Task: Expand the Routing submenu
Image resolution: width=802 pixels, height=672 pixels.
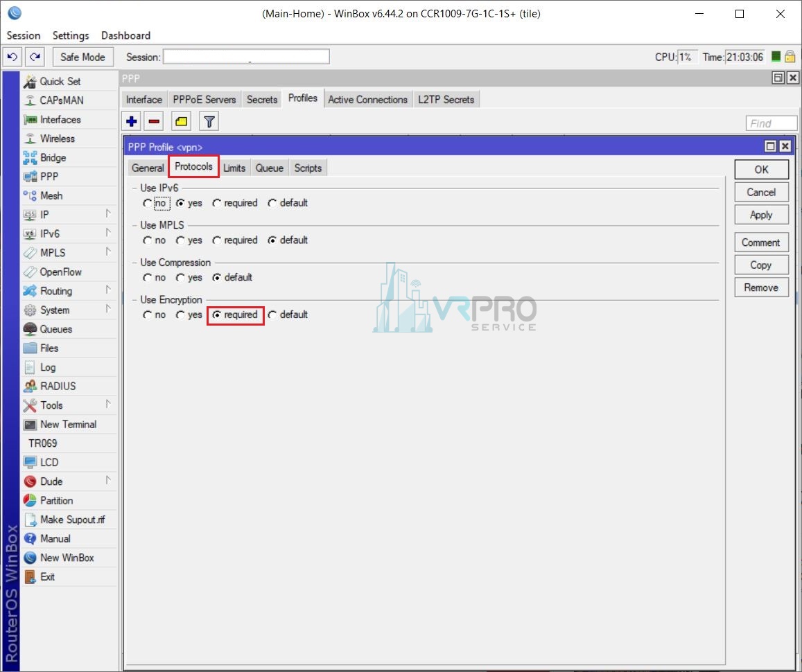Action: [x=108, y=290]
